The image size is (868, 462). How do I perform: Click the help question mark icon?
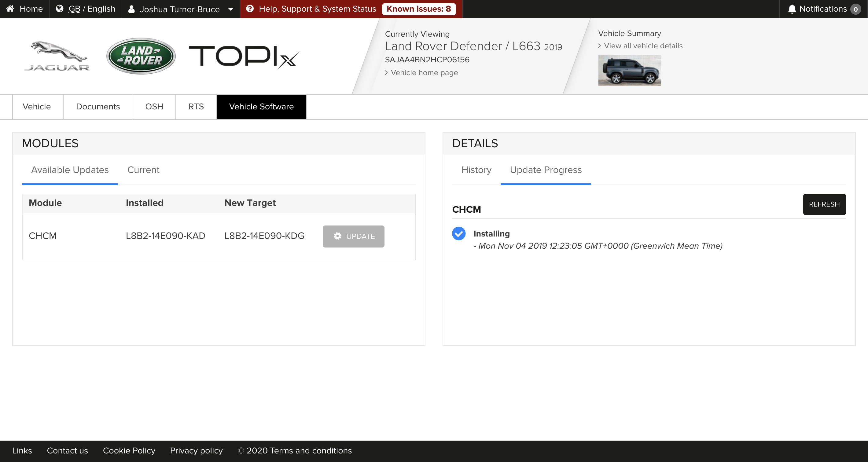click(250, 9)
